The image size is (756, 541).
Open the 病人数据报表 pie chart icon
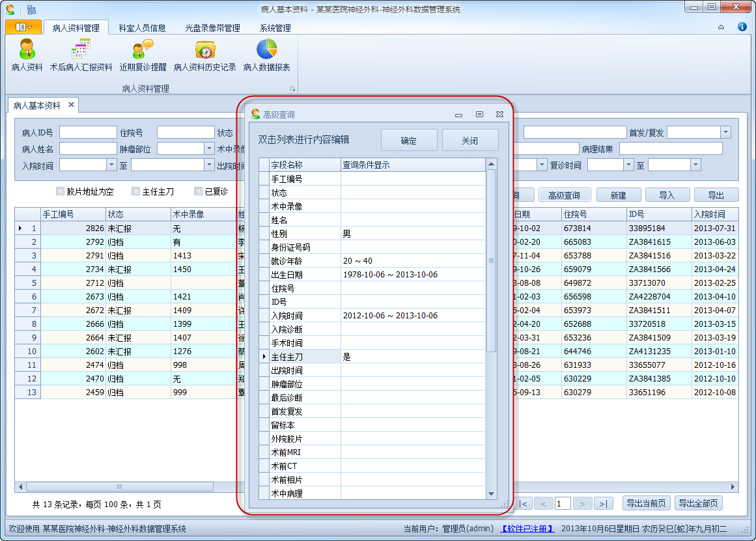(266, 50)
